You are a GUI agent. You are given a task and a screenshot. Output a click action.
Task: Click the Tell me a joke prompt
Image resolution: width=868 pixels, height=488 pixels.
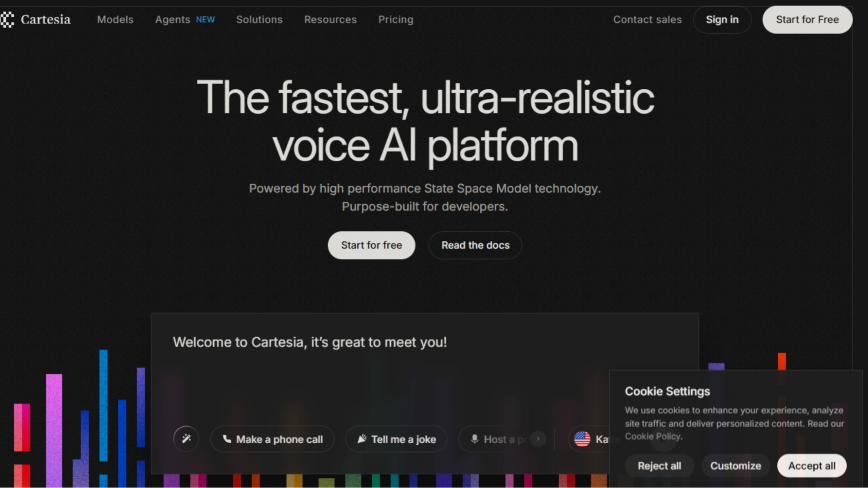[x=396, y=439]
